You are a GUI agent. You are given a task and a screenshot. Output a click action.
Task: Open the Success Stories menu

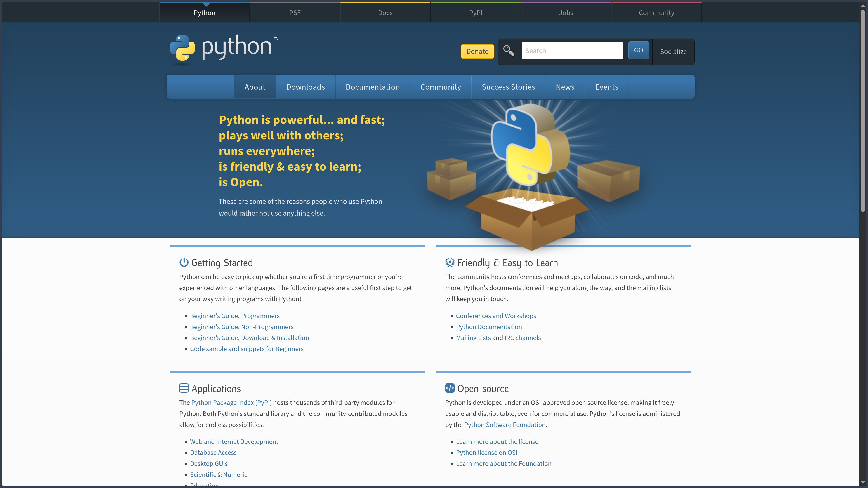508,87
